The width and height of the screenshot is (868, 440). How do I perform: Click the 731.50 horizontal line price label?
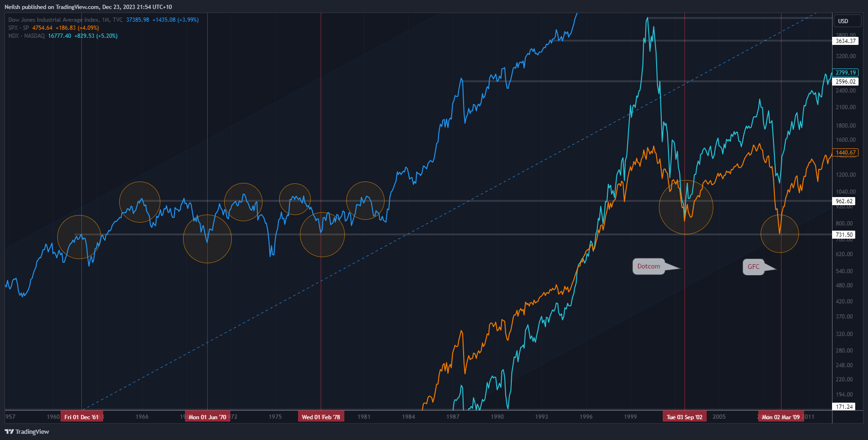click(x=844, y=235)
